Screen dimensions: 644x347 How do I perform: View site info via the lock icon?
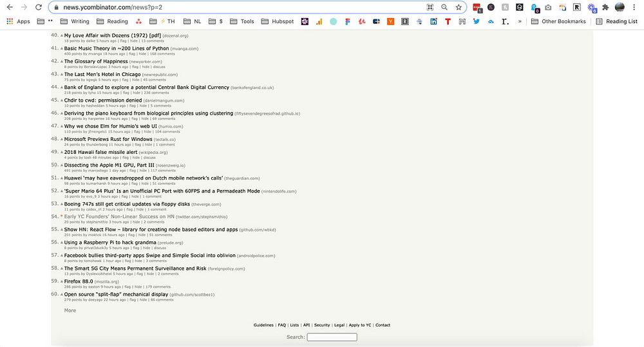(56, 7)
